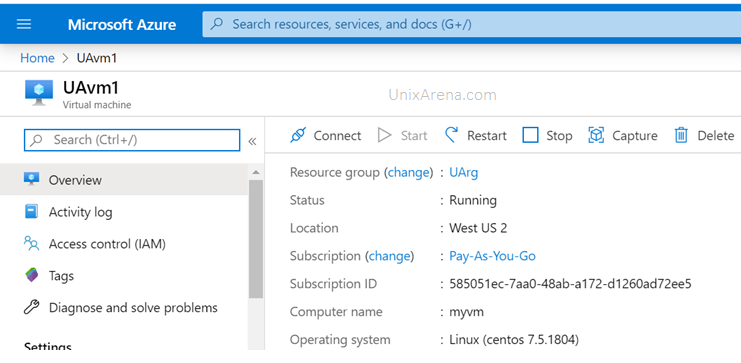The image size is (741, 363).
Task: Change the resource group via change link
Action: click(408, 173)
